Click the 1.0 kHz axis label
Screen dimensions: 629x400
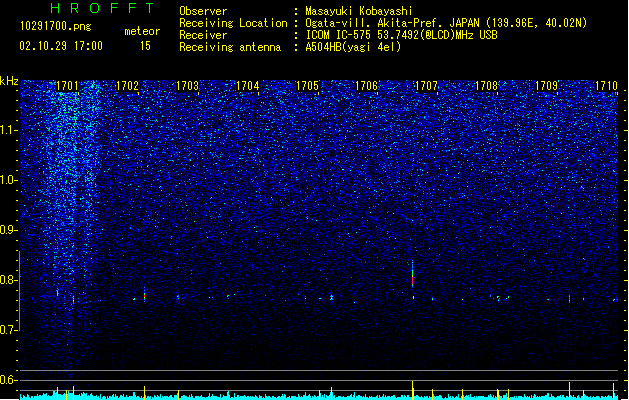point(9,180)
